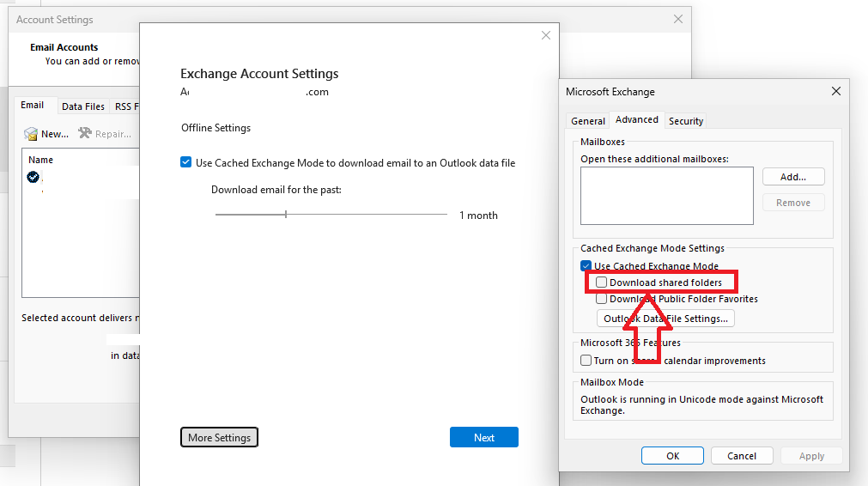Turn on shared calendar improvements checkbox
Image resolution: width=868 pixels, height=486 pixels.
click(x=586, y=361)
